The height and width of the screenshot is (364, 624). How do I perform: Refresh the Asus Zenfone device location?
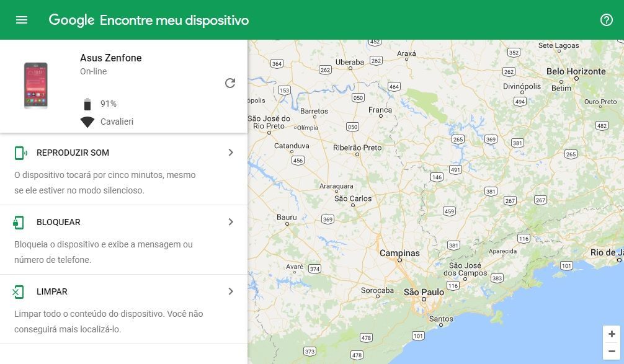point(230,82)
